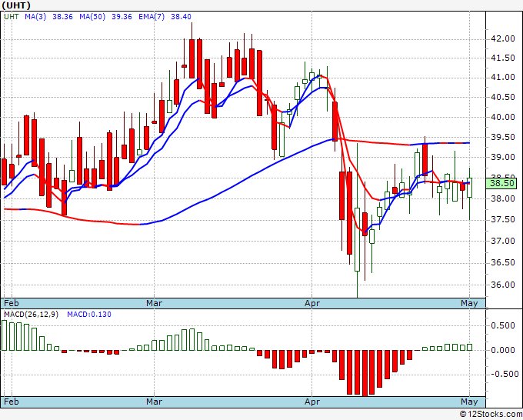
Task: Click the 0.500 MACD axis label
Action: click(x=503, y=326)
